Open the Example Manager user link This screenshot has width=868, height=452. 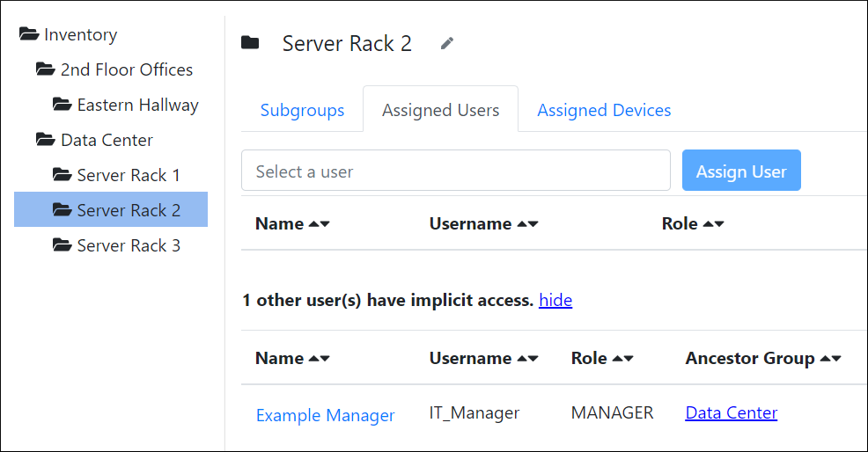tap(325, 415)
